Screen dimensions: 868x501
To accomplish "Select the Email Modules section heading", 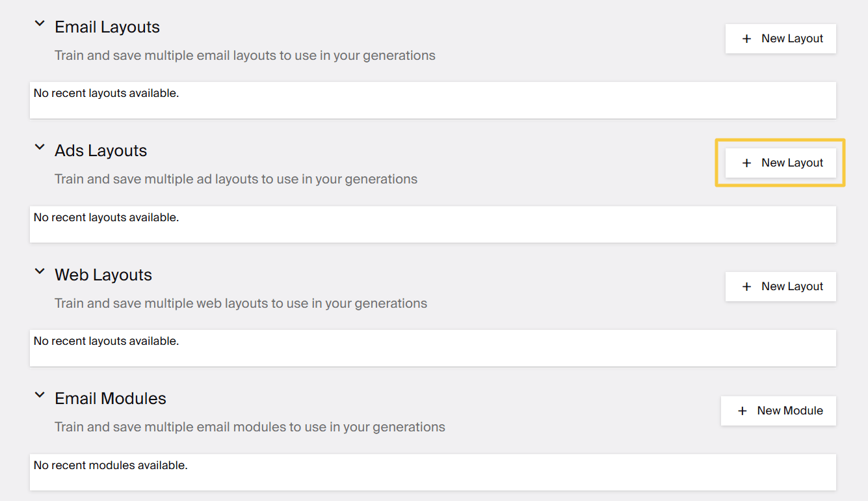I will pyautogui.click(x=110, y=398).
